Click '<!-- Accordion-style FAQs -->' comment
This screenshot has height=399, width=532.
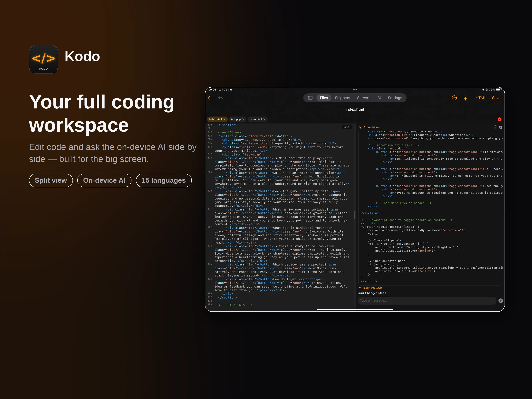[393, 145]
